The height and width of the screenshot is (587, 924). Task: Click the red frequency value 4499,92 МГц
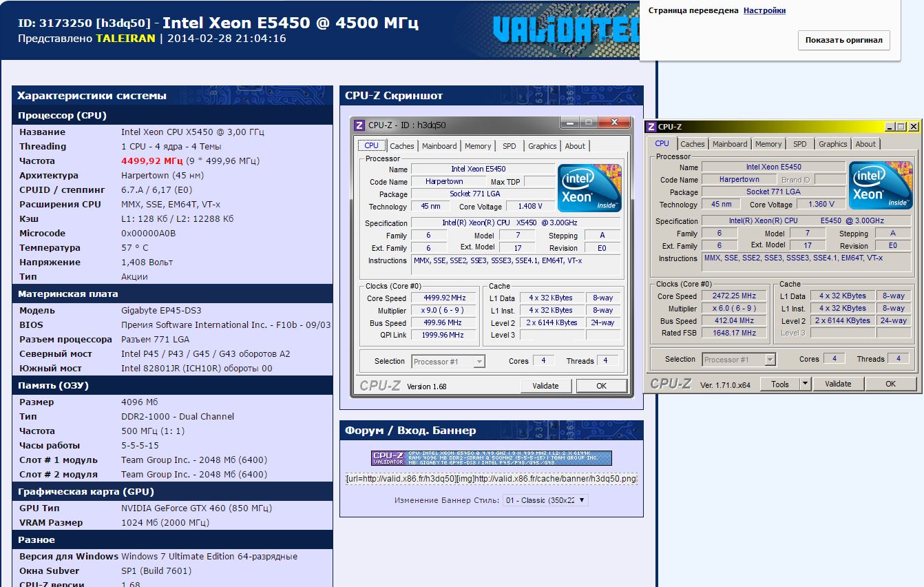(x=152, y=161)
